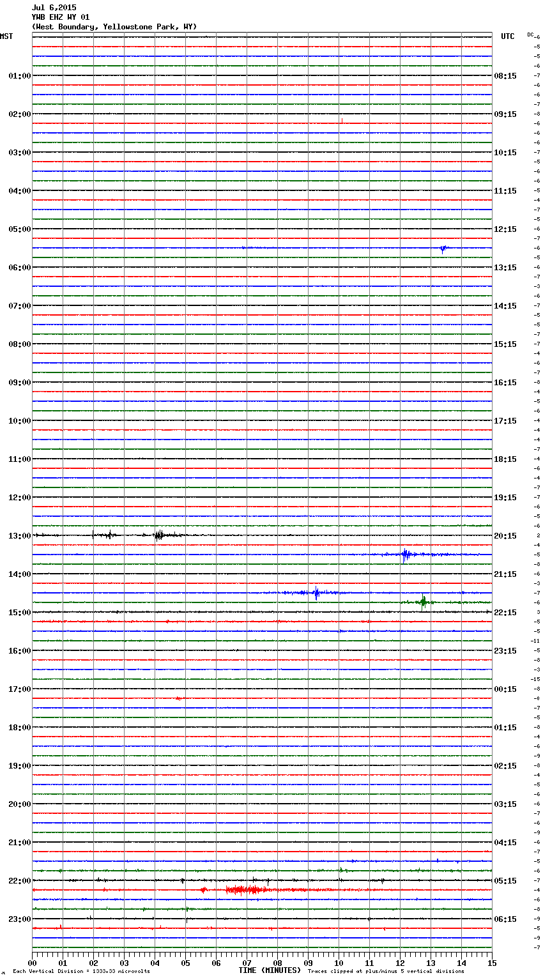Click the "06:15" UTC time label
543x980 pixels.
(x=505, y=919)
